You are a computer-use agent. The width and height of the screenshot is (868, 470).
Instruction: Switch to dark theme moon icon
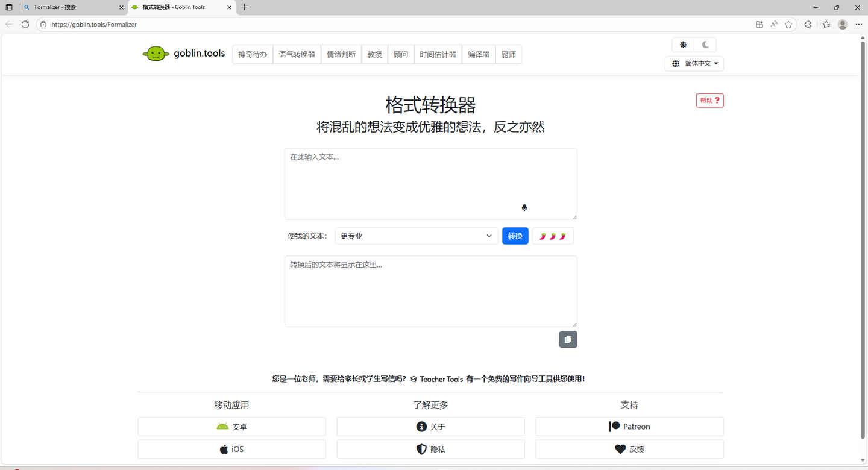(705, 45)
